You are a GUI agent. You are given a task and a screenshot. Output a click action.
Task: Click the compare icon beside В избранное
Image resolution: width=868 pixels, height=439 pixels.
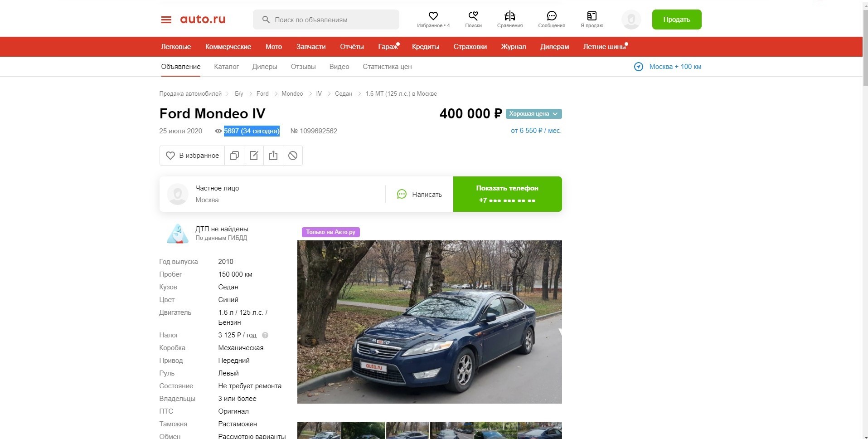(x=234, y=156)
